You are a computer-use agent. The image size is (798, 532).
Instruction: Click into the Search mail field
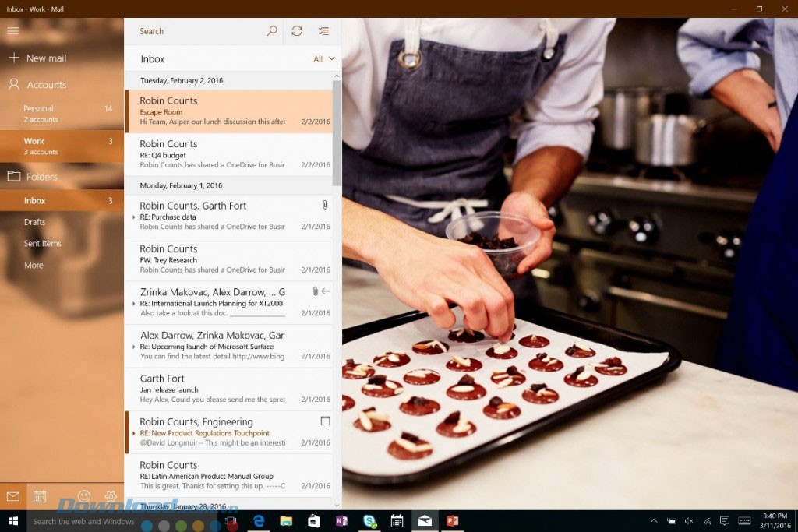[x=199, y=31]
